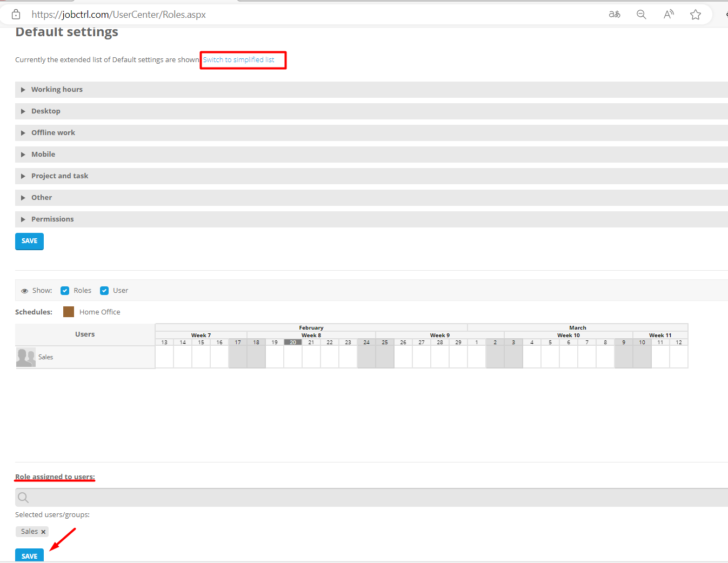This screenshot has width=728, height=563.
Task: Uncheck the Roles checkbox
Action: [65, 291]
